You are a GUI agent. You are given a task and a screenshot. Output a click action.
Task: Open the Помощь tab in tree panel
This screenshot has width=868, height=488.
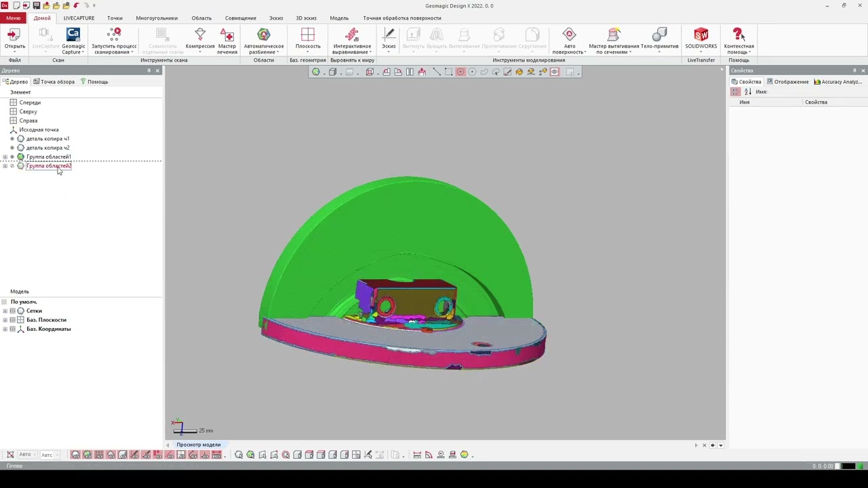coord(94,81)
